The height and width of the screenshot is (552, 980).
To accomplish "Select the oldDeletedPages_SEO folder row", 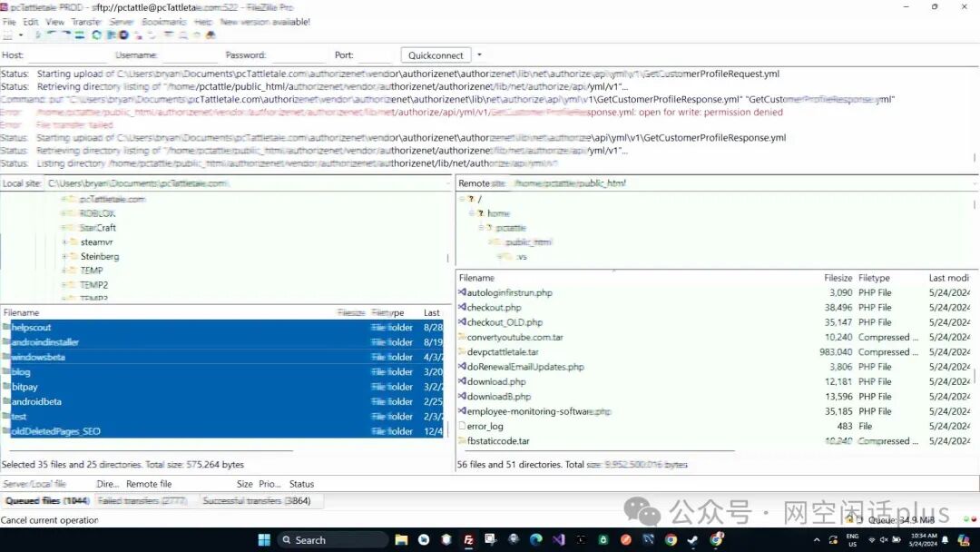I will click(x=222, y=431).
